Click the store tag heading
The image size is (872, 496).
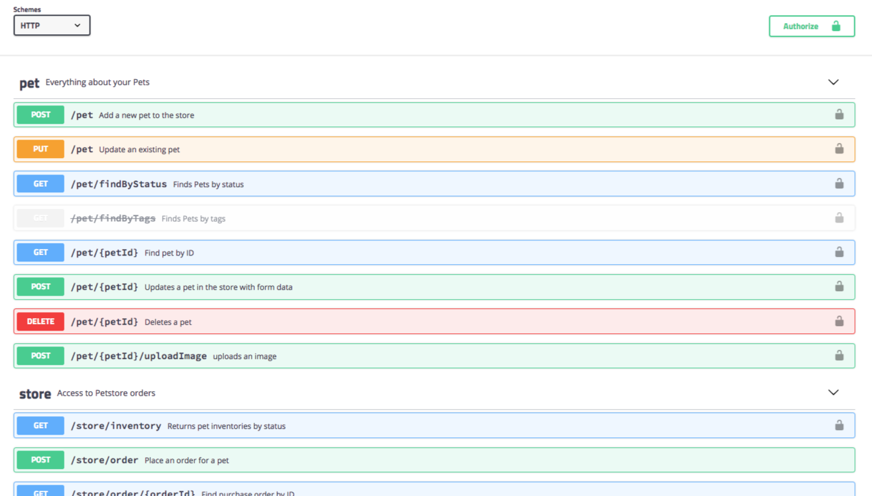tap(35, 394)
